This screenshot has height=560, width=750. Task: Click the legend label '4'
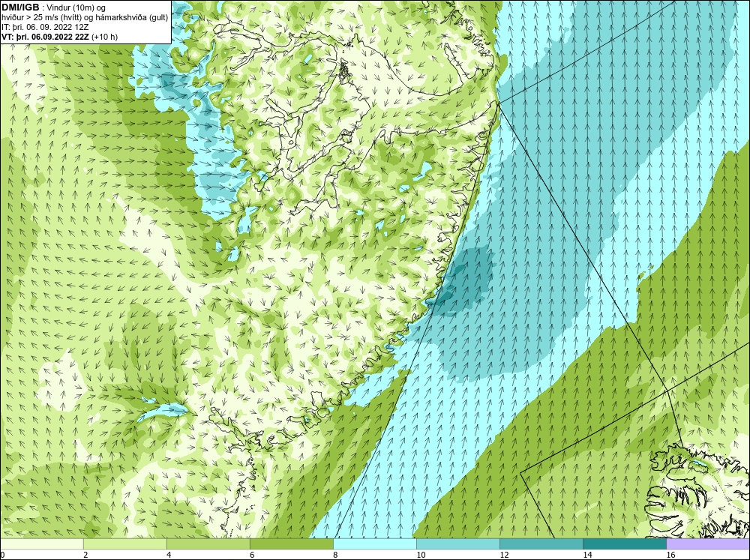click(169, 555)
